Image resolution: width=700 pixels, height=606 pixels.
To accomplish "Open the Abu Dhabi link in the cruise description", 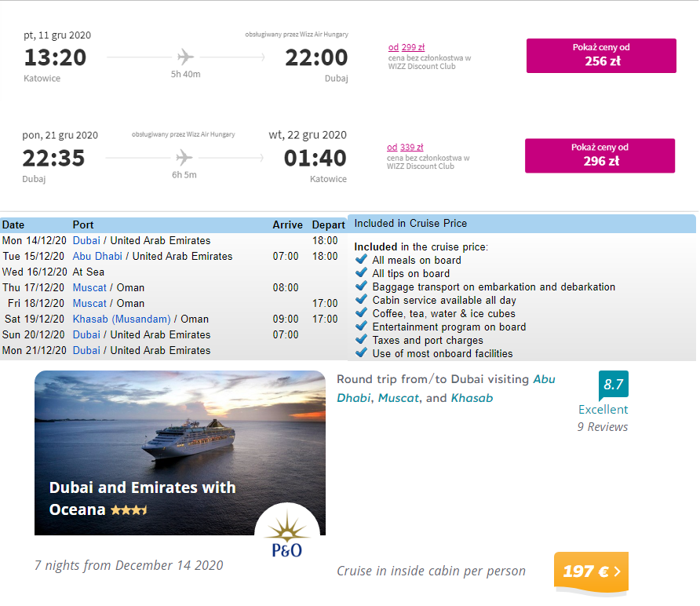I will (x=447, y=389).
